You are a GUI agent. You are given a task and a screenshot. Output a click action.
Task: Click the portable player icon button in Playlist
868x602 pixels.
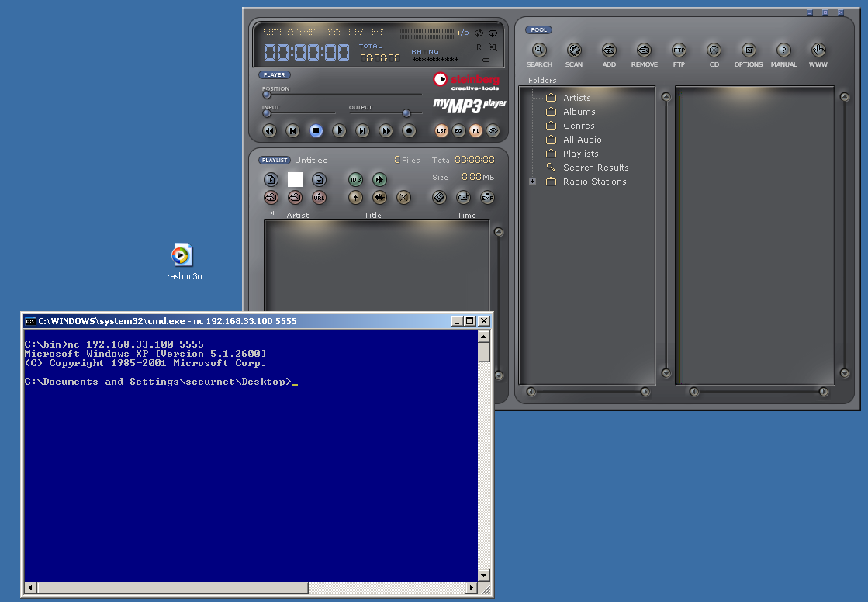[x=439, y=197]
